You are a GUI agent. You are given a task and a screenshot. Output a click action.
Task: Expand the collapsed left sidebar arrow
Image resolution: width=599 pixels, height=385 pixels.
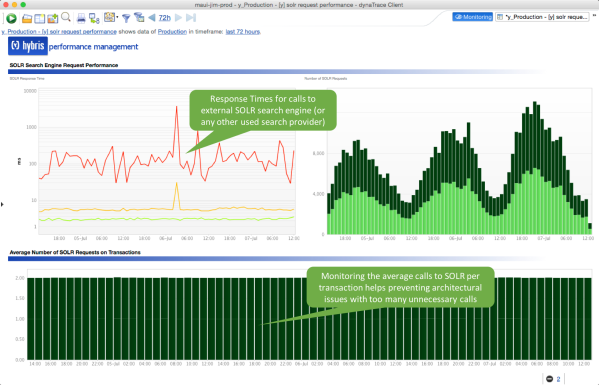(x=2, y=205)
